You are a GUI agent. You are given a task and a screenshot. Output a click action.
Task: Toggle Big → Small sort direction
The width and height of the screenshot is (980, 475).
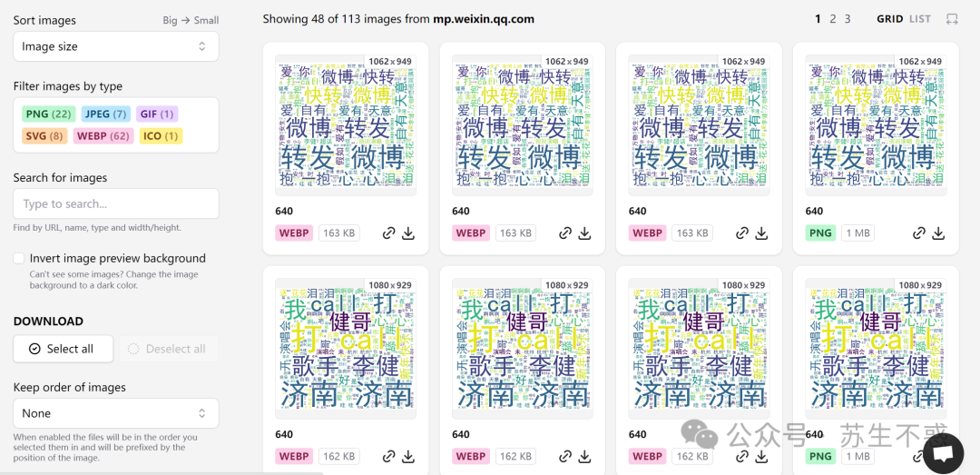pyautogui.click(x=191, y=20)
